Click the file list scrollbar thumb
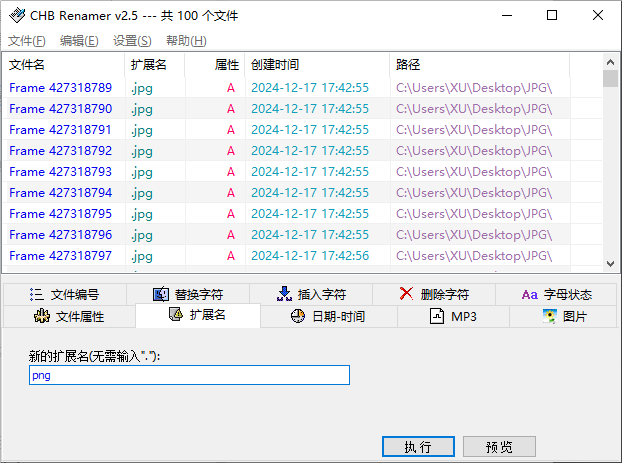Screen dimensions: 622x463 click(x=610, y=78)
